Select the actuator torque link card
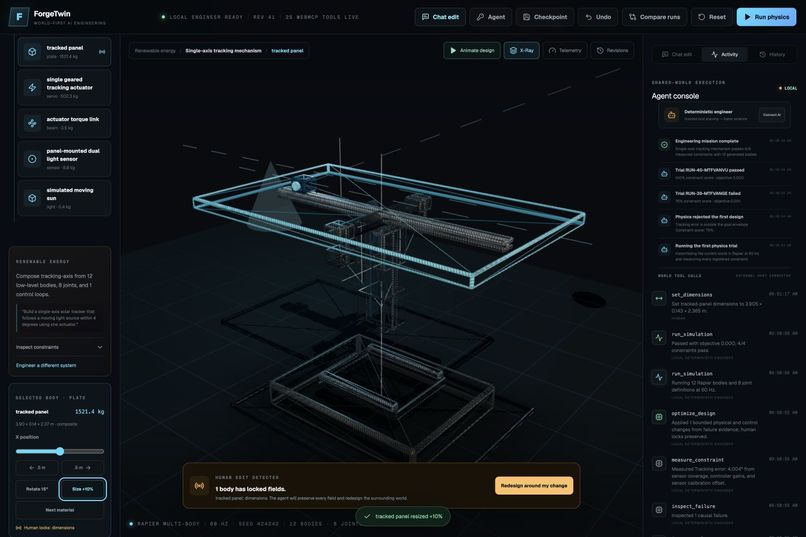 (64, 123)
